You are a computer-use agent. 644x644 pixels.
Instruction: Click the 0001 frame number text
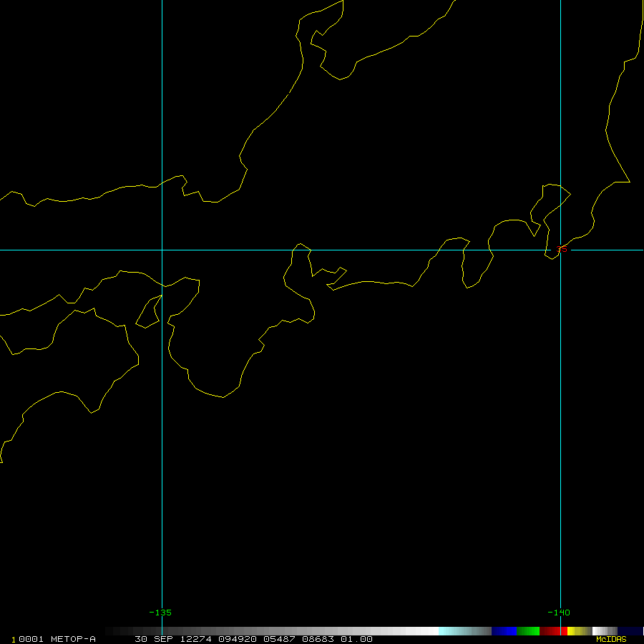[x=32, y=639]
